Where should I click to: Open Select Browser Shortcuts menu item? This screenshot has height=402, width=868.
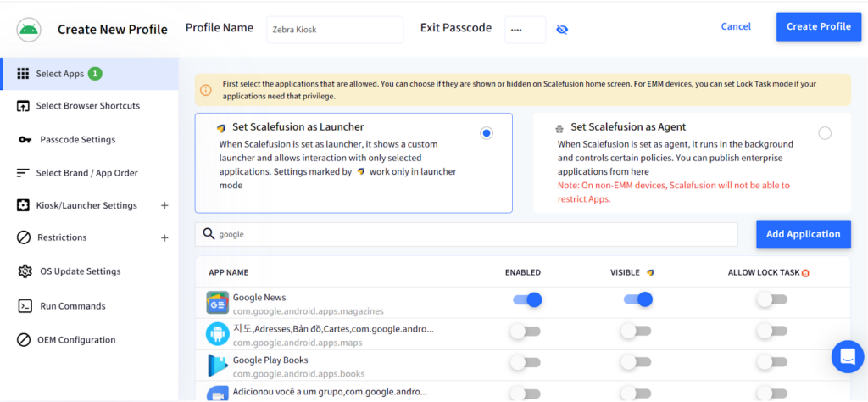87,106
